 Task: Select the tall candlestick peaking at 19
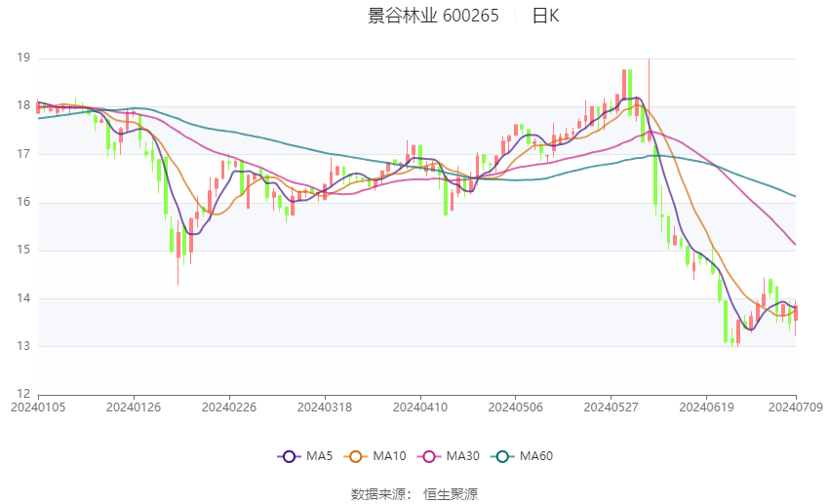click(650, 100)
